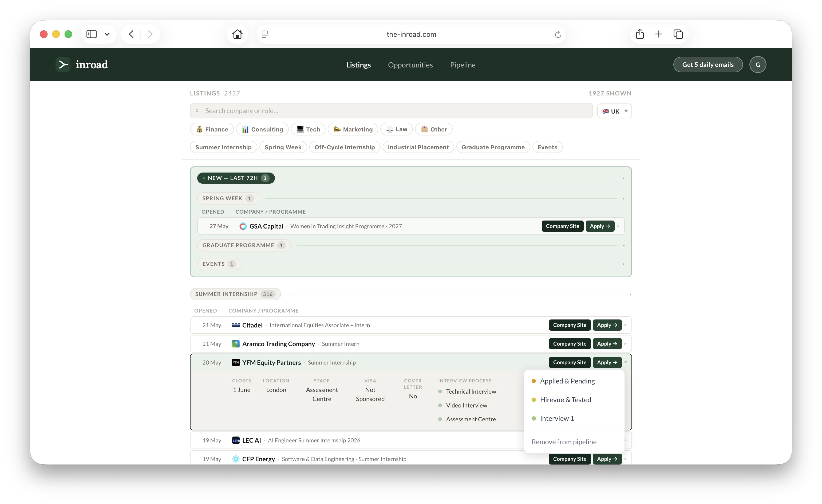Apply to YFM Equity Partners internship
822x504 pixels.
click(x=607, y=362)
